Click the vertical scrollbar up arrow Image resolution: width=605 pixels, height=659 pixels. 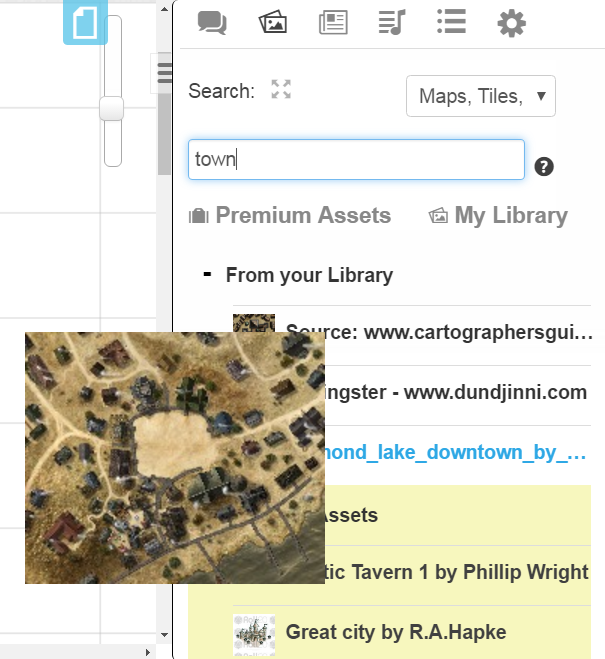coord(164,8)
